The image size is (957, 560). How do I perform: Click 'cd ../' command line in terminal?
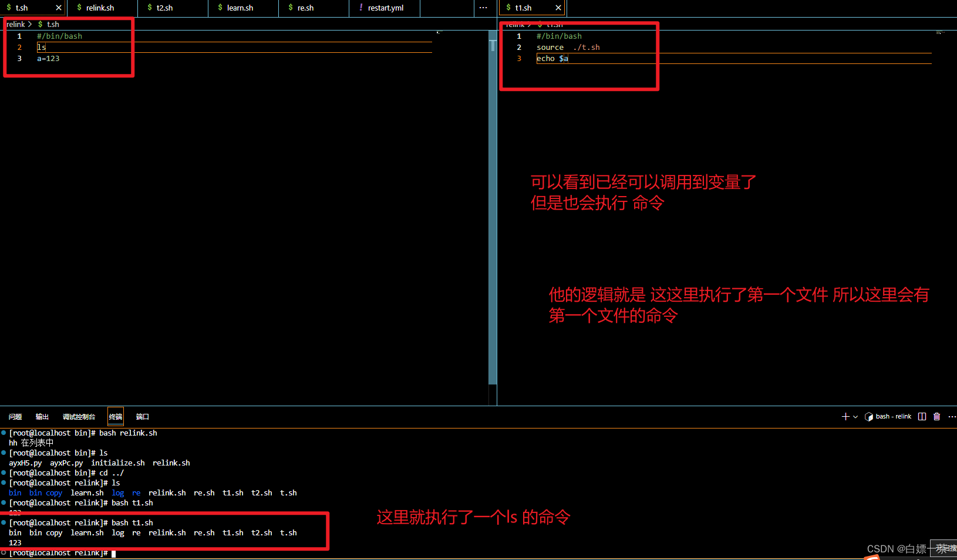(x=112, y=473)
